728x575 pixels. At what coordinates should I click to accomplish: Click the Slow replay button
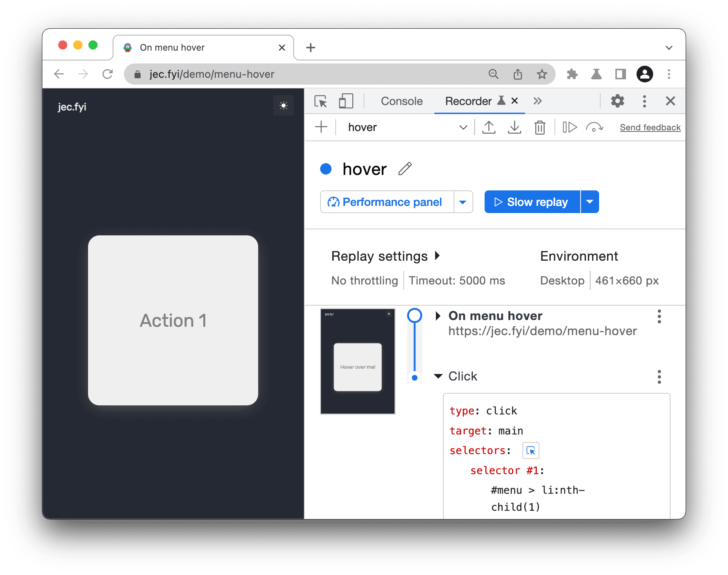pos(532,202)
